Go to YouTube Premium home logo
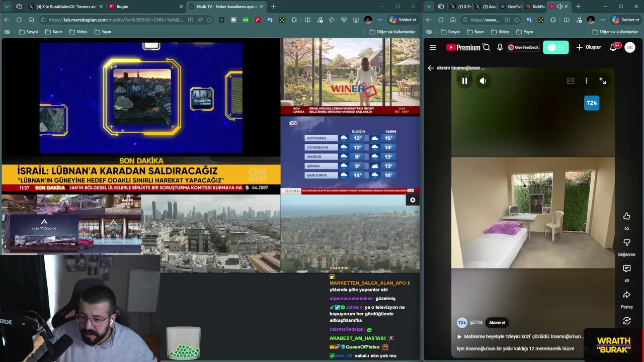644x362 pixels. tap(463, 47)
